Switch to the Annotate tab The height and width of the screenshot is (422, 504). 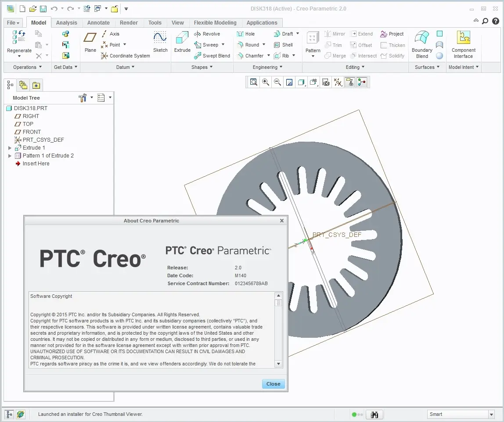[98, 23]
